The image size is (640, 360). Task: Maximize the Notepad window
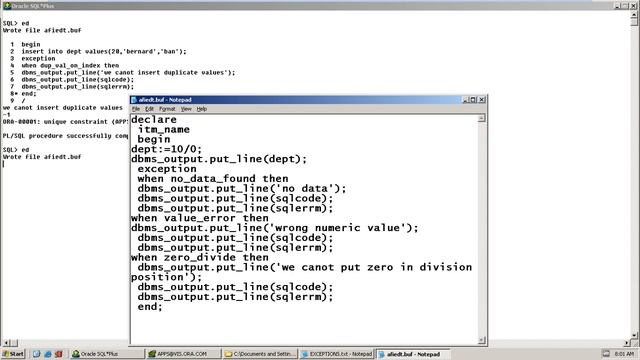(473, 100)
